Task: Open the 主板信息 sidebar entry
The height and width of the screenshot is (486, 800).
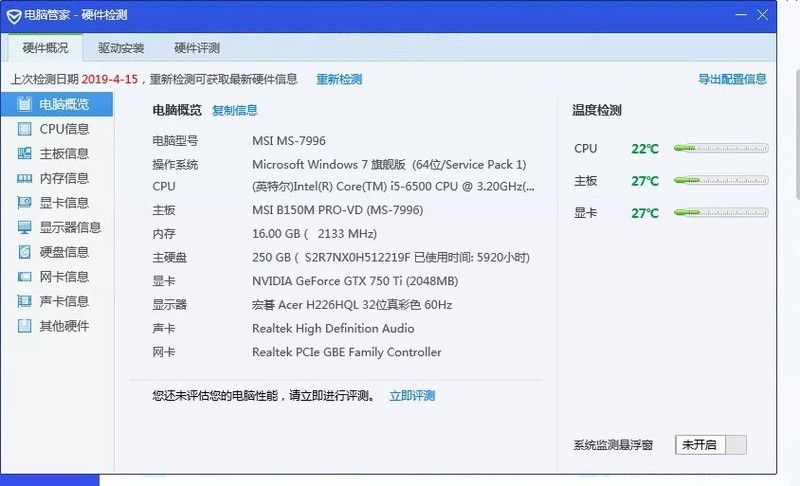Action: click(x=57, y=153)
